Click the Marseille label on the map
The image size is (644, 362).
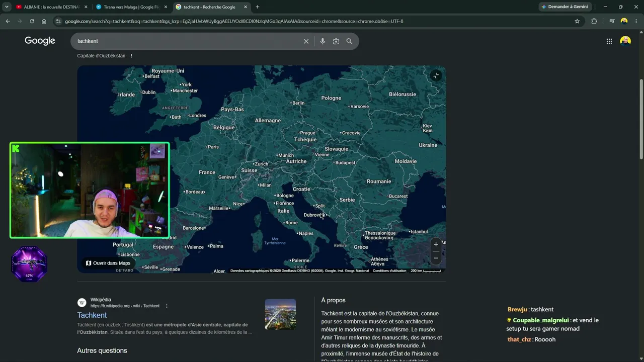(x=219, y=208)
